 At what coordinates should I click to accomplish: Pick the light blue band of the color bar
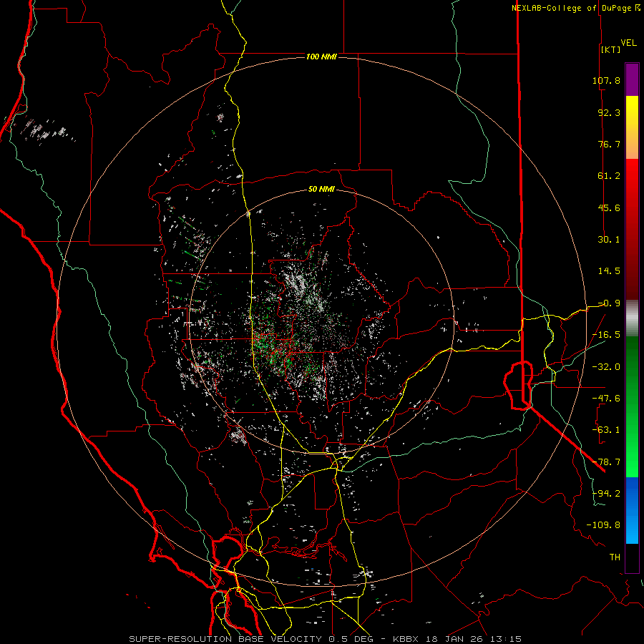pos(632,530)
